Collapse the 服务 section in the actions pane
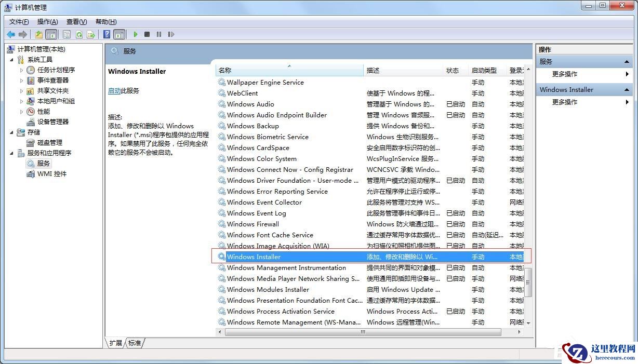 pos(628,61)
